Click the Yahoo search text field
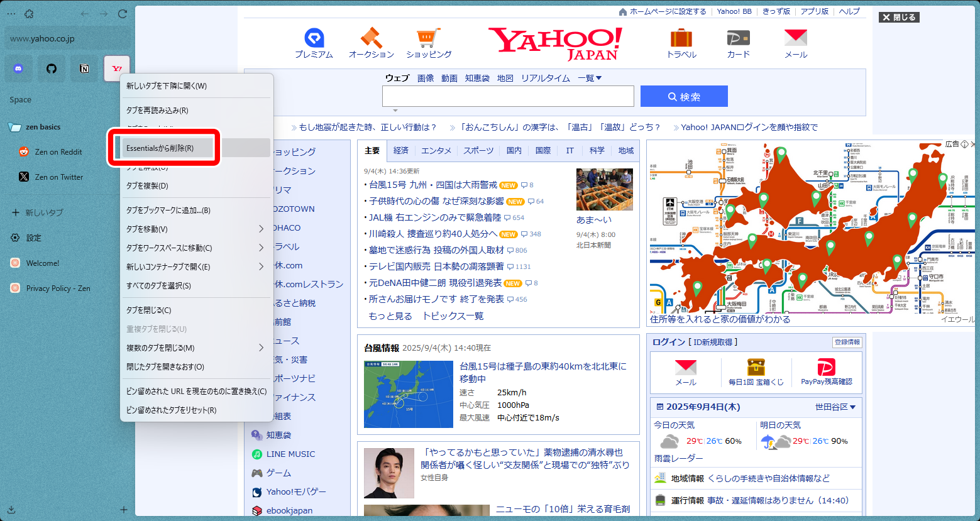 click(x=508, y=96)
